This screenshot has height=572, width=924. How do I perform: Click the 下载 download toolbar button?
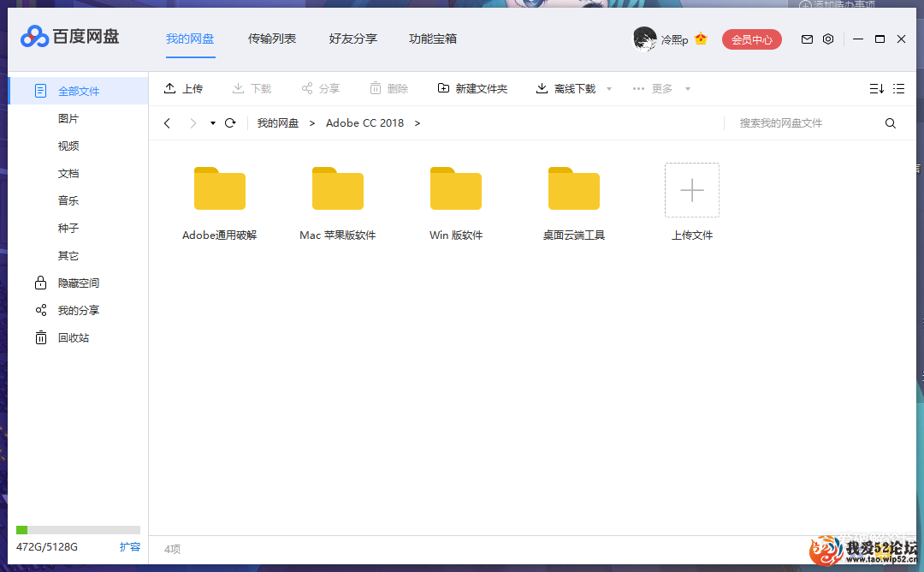(x=252, y=88)
